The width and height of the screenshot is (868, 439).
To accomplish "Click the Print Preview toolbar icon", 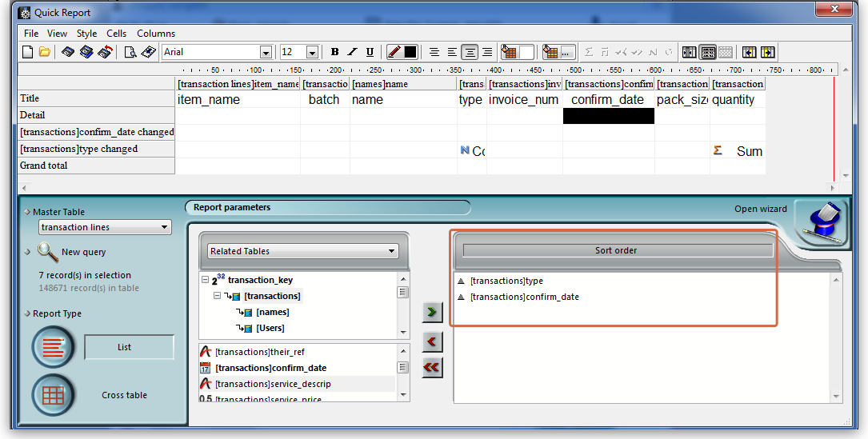I will pyautogui.click(x=130, y=52).
